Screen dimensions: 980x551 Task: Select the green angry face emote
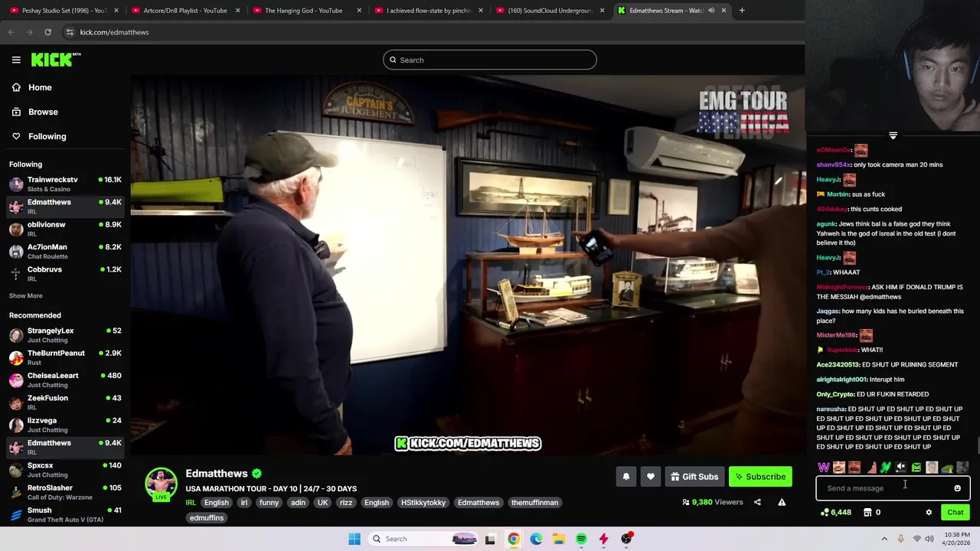point(916,468)
